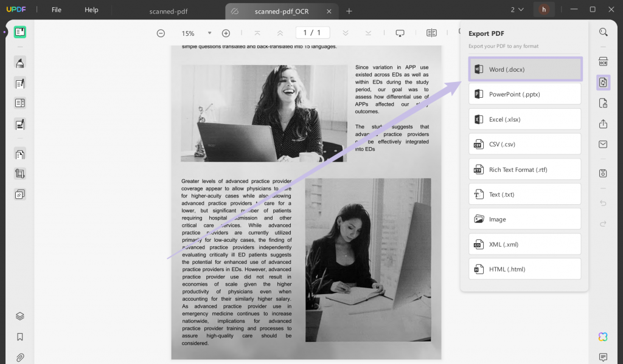Open the File menu
This screenshot has width=623, height=364.
[x=57, y=10]
